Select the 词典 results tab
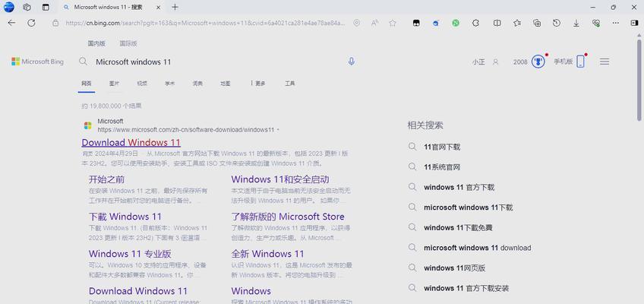Image resolution: width=644 pixels, height=304 pixels. (x=197, y=84)
